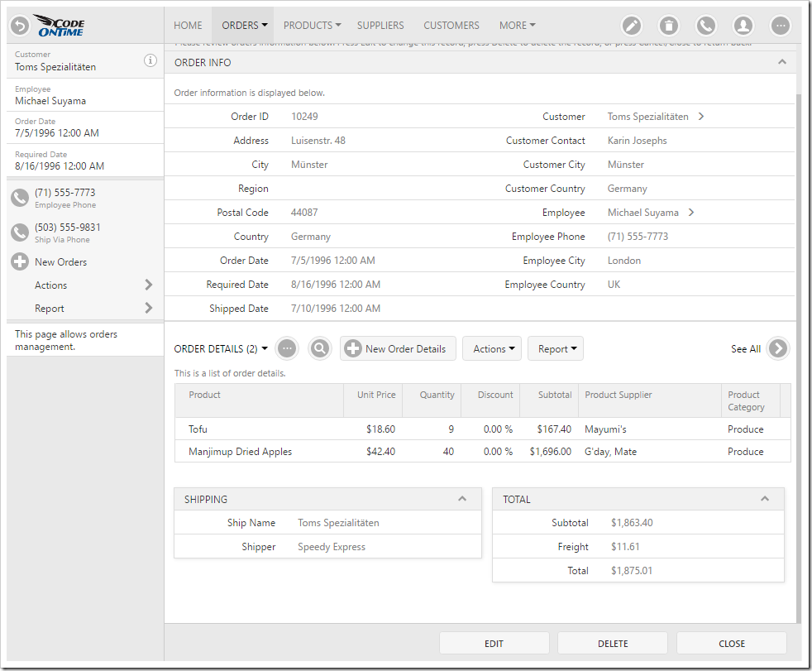Viewport: 812px width, 671px height.
Task: Click the Postal Code 44087 value
Action: [304, 213]
